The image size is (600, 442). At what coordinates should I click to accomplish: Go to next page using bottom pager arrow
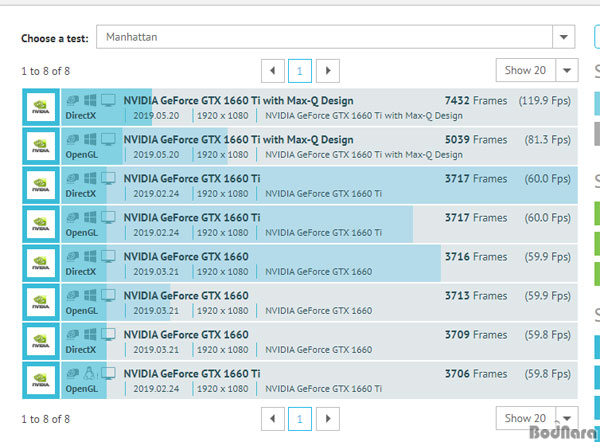coord(328,419)
